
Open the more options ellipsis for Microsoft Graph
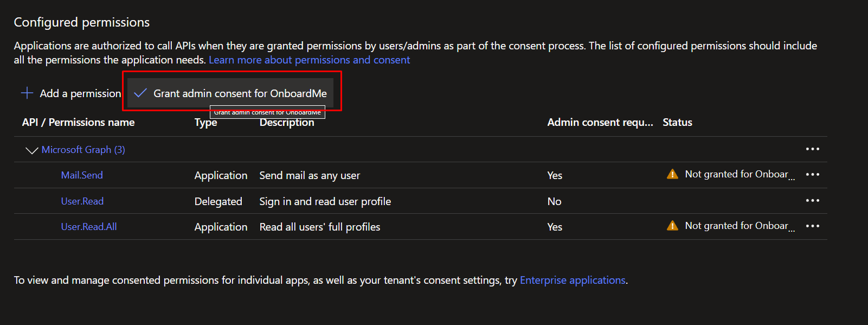(812, 149)
